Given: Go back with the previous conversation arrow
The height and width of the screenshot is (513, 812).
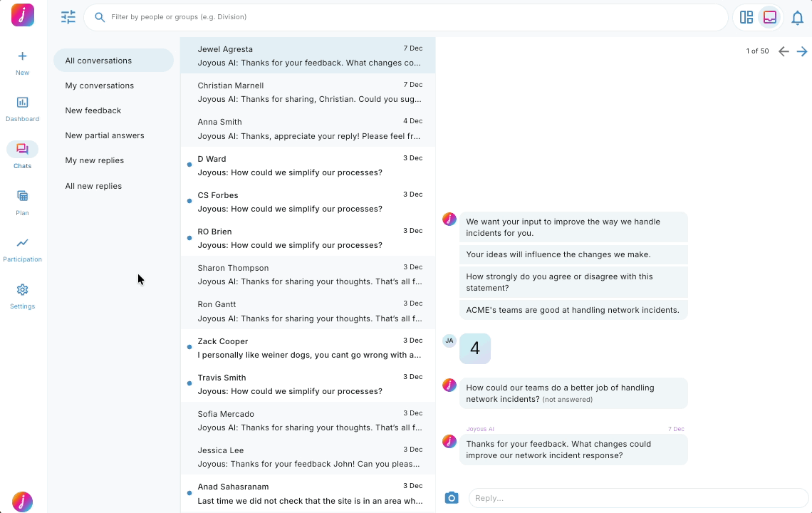Looking at the screenshot, I should [784, 51].
